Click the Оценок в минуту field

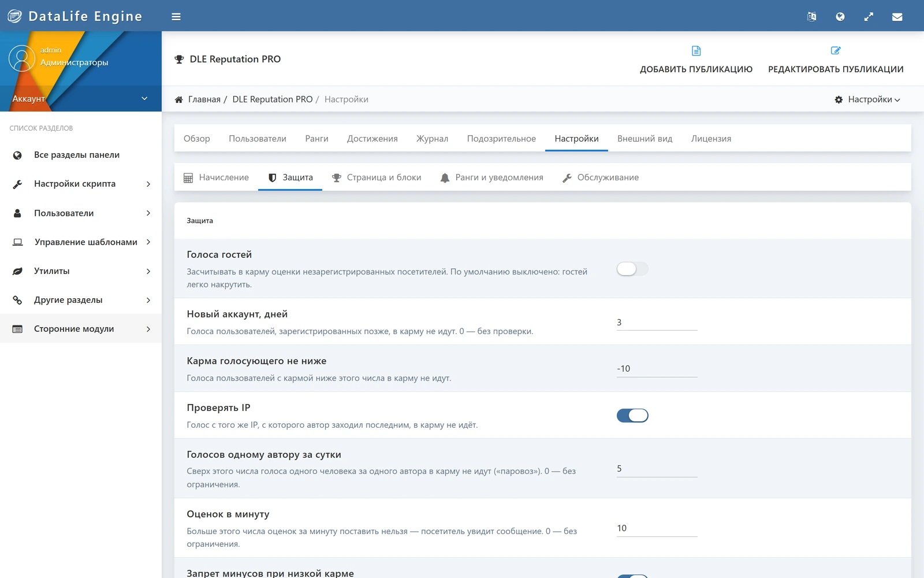(x=657, y=528)
